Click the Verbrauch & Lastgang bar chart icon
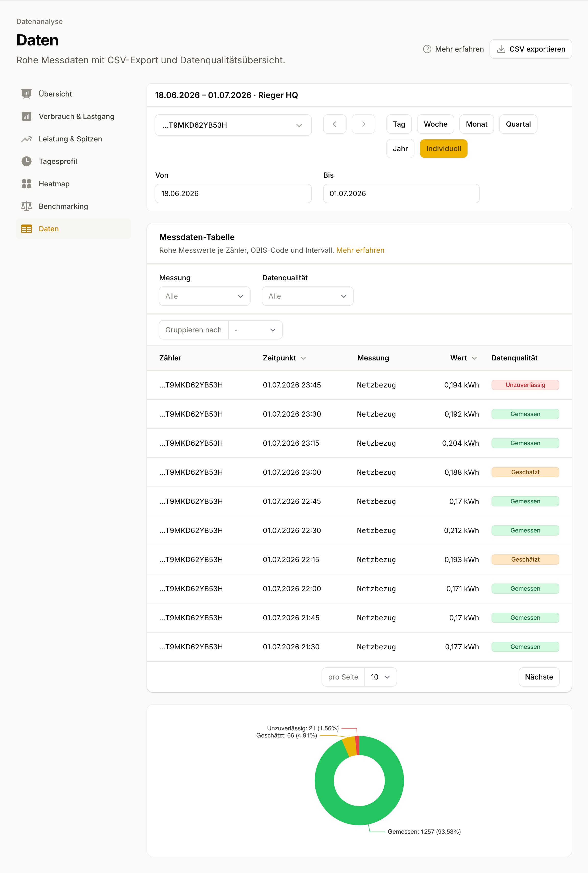 26,116
